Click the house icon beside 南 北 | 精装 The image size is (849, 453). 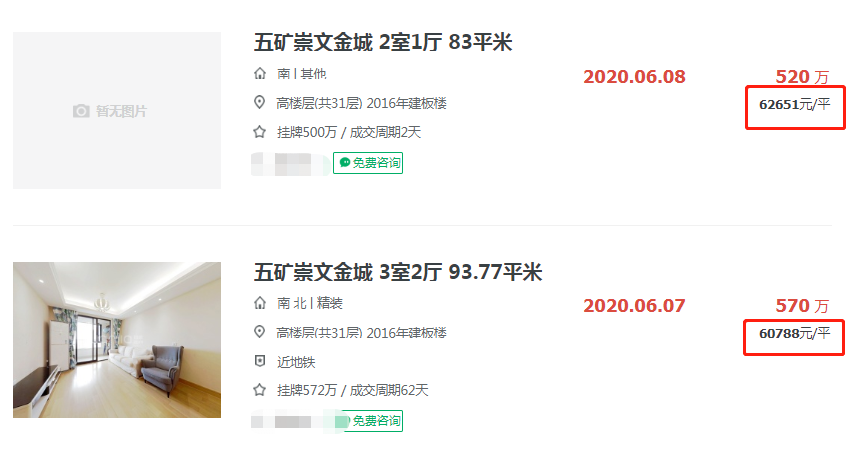click(x=260, y=303)
